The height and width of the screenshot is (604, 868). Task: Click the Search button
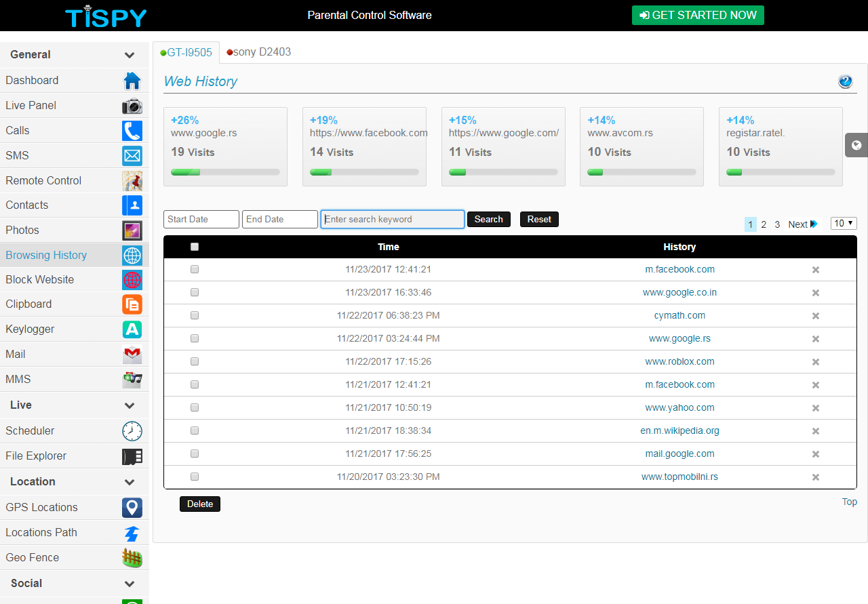(489, 219)
